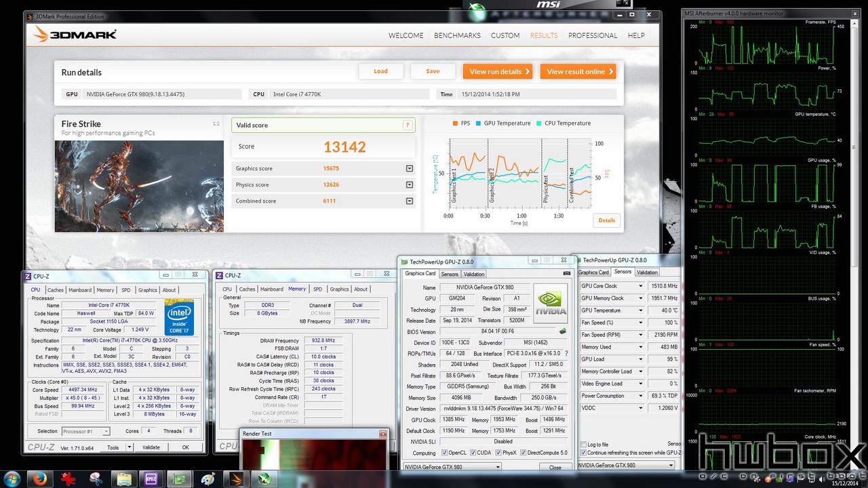Switch to CPU-Z purple taskbar icon
Screen dimensions: 868x488
click(x=152, y=479)
